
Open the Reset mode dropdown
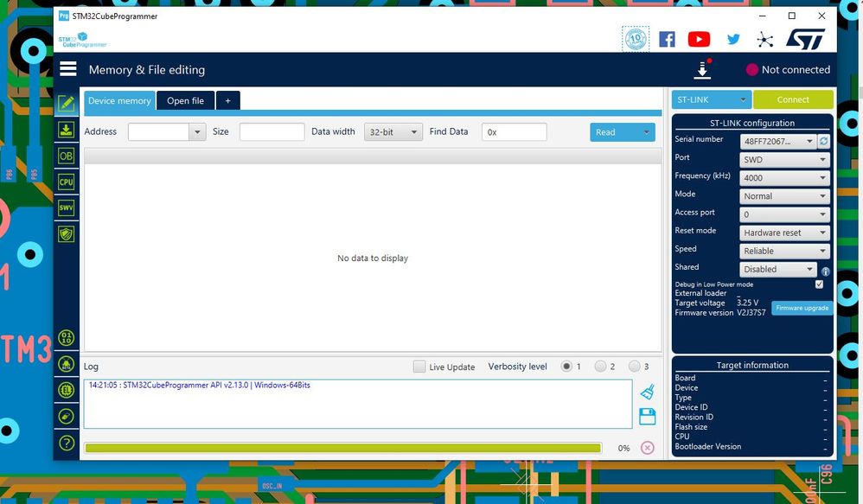tap(784, 233)
